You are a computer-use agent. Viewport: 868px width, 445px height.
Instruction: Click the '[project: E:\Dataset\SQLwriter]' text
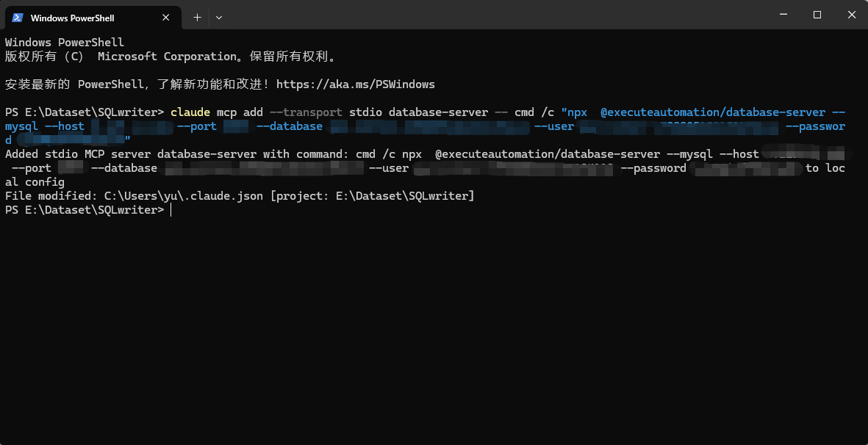click(x=373, y=195)
